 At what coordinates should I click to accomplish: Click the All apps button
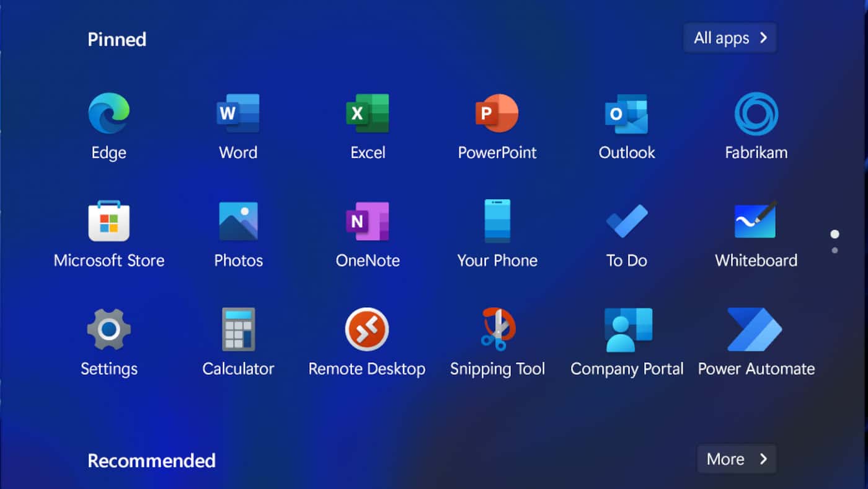pos(730,38)
